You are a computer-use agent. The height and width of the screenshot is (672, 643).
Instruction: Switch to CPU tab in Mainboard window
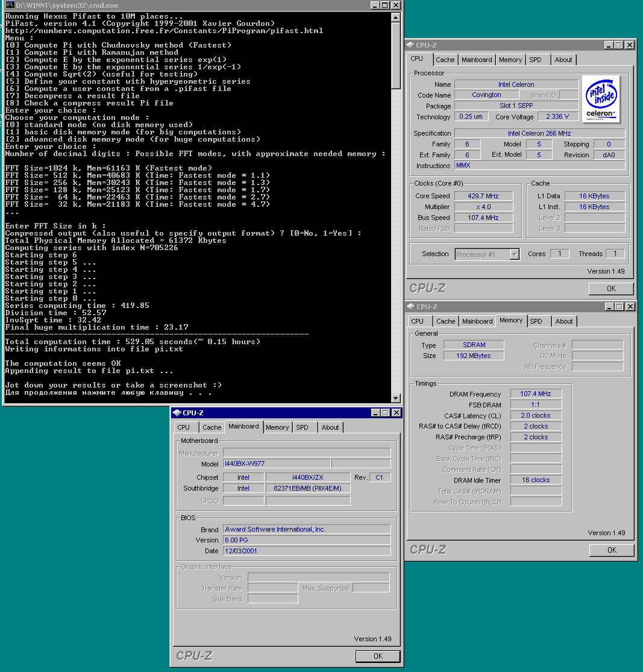[183, 427]
